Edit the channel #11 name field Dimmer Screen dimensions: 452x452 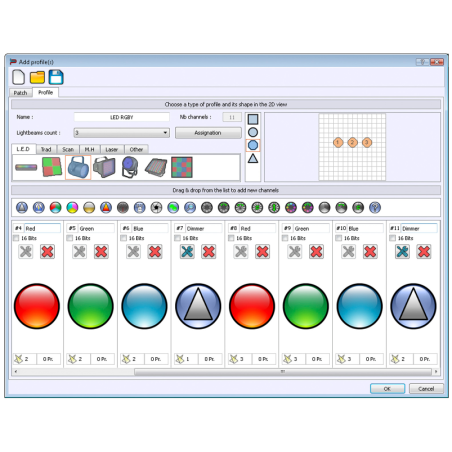(419, 228)
